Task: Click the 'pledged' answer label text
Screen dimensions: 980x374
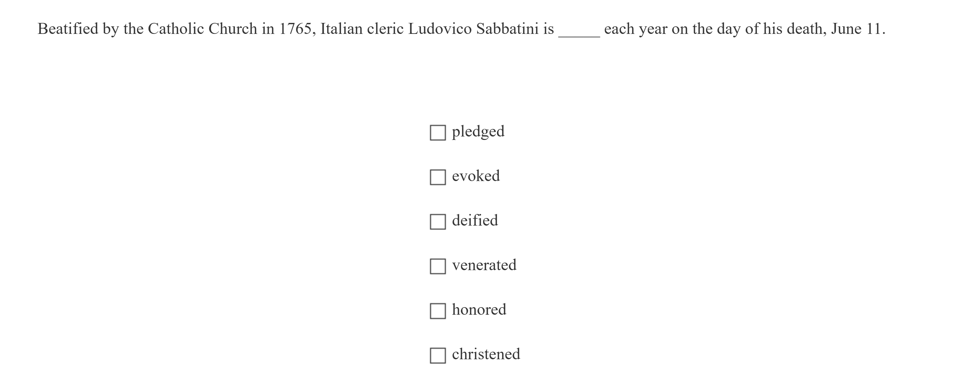Action: tap(478, 132)
